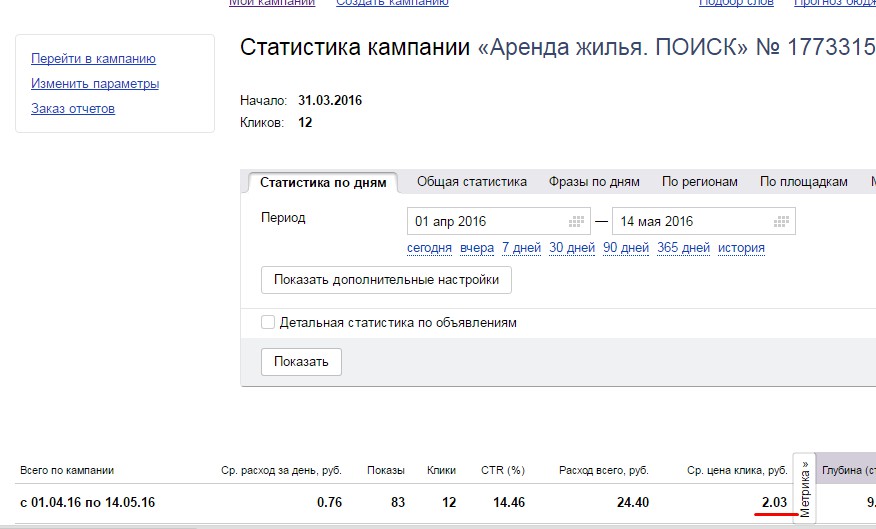The height and width of the screenshot is (529, 876).
Task: Show additional settings options
Action: pos(386,280)
